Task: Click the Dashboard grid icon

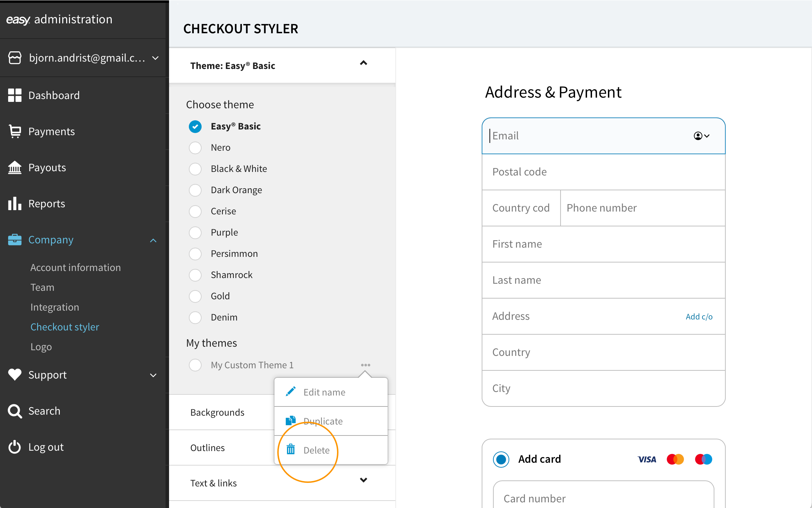Action: point(15,95)
